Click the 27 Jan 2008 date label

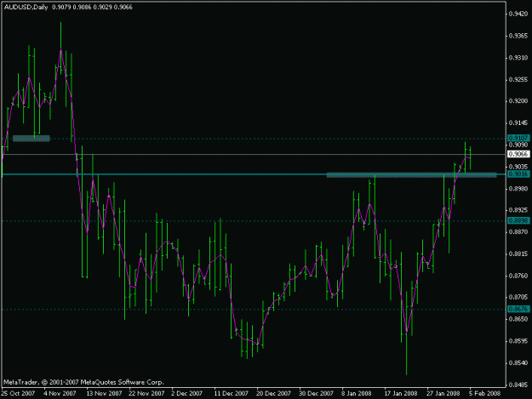pyautogui.click(x=443, y=393)
